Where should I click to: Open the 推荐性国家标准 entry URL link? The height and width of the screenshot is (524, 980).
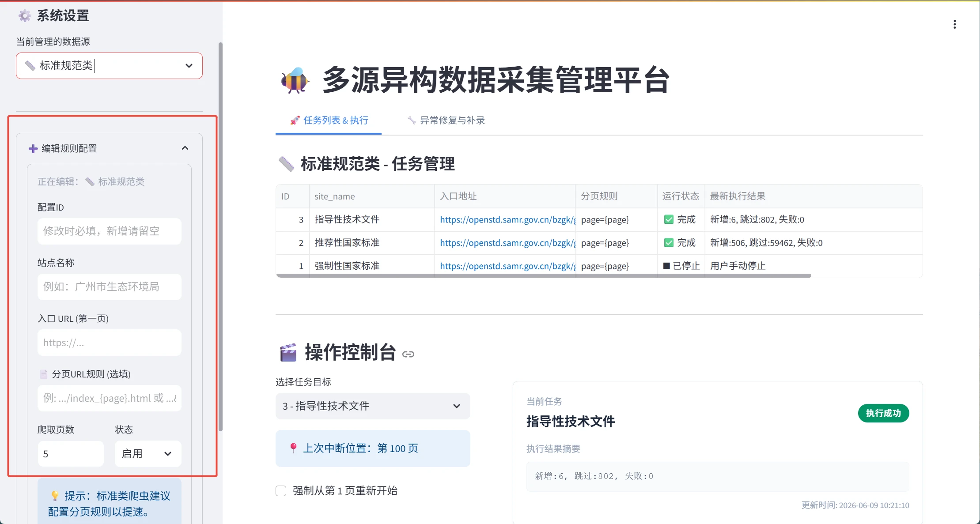tap(507, 243)
